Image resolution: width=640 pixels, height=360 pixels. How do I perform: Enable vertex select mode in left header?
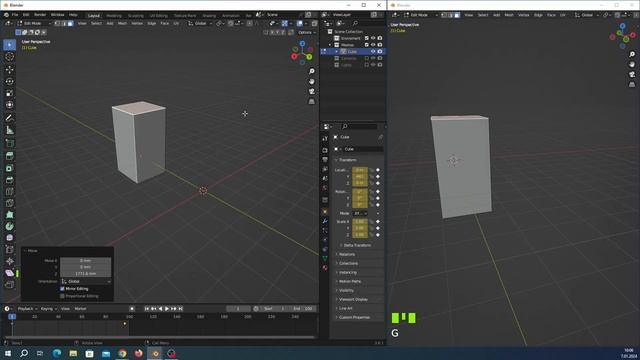pos(58,24)
